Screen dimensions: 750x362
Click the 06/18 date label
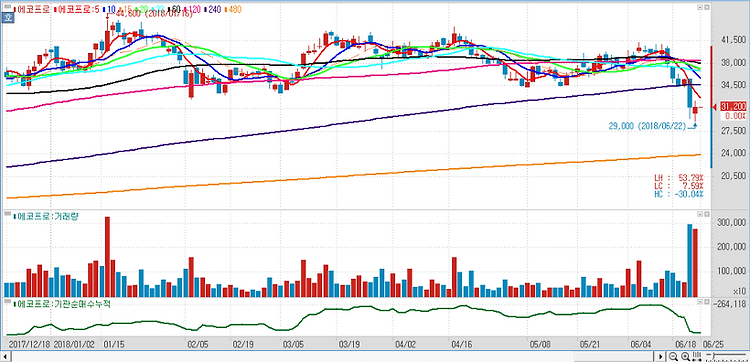(685, 344)
